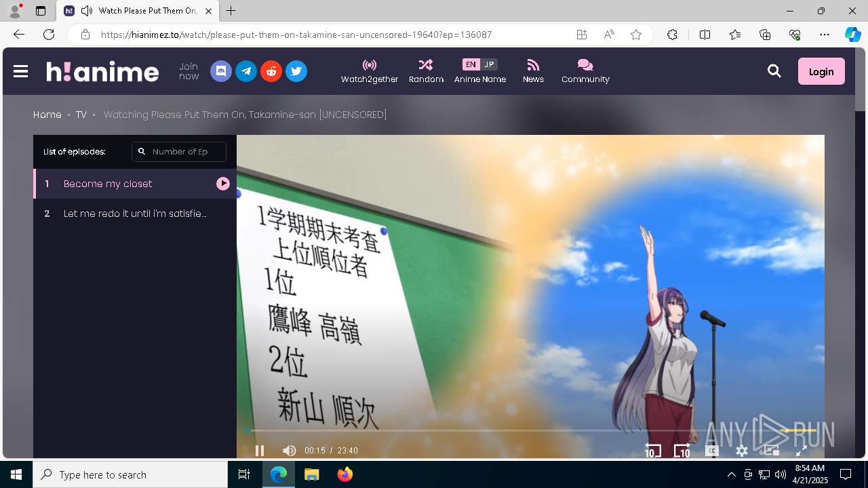Open video player settings gear
The image size is (868, 488).
tap(742, 451)
